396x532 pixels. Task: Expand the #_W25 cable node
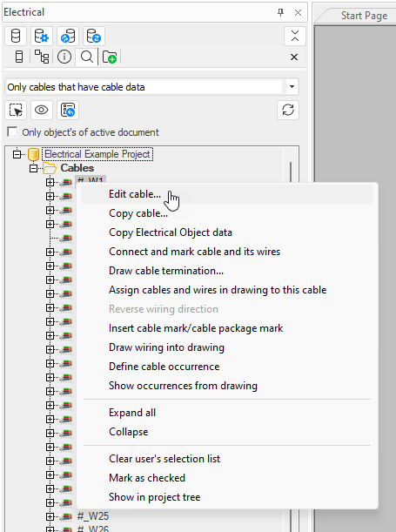tap(50, 516)
